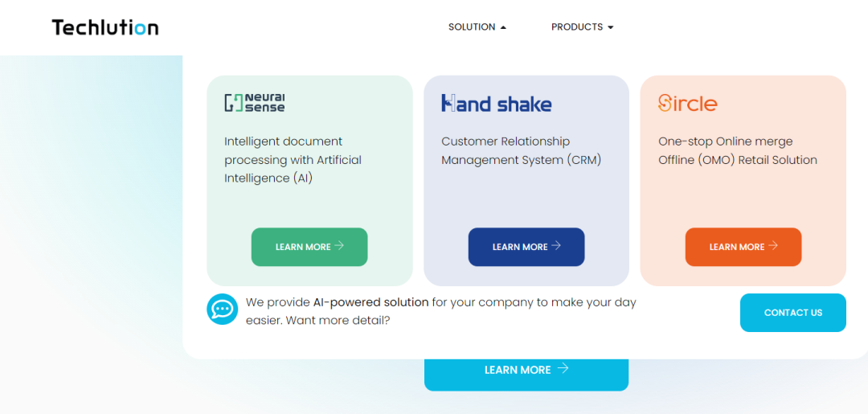868x414 pixels.
Task: Expand the Products dropdown caret
Action: click(x=611, y=27)
